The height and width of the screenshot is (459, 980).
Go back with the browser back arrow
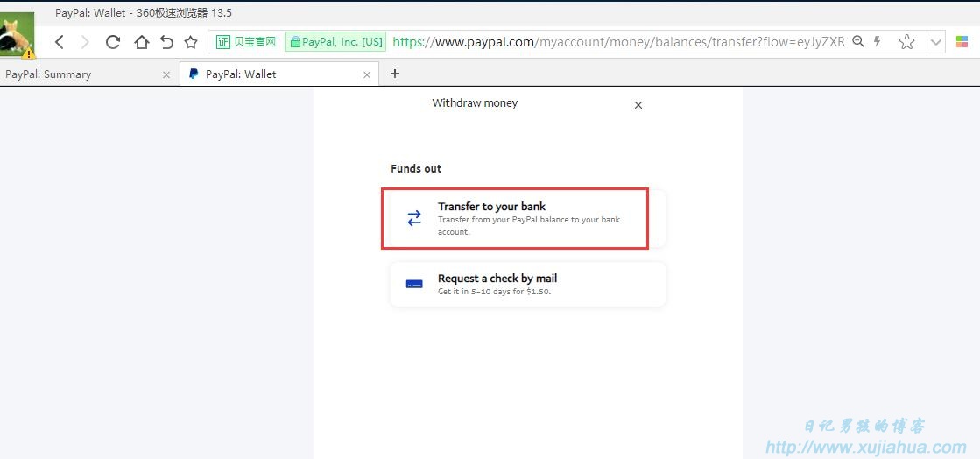[x=60, y=42]
